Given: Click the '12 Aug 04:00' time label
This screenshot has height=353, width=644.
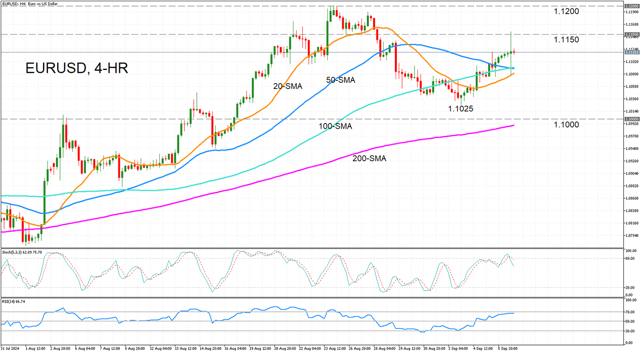Looking at the screenshot, I should tap(161, 349).
